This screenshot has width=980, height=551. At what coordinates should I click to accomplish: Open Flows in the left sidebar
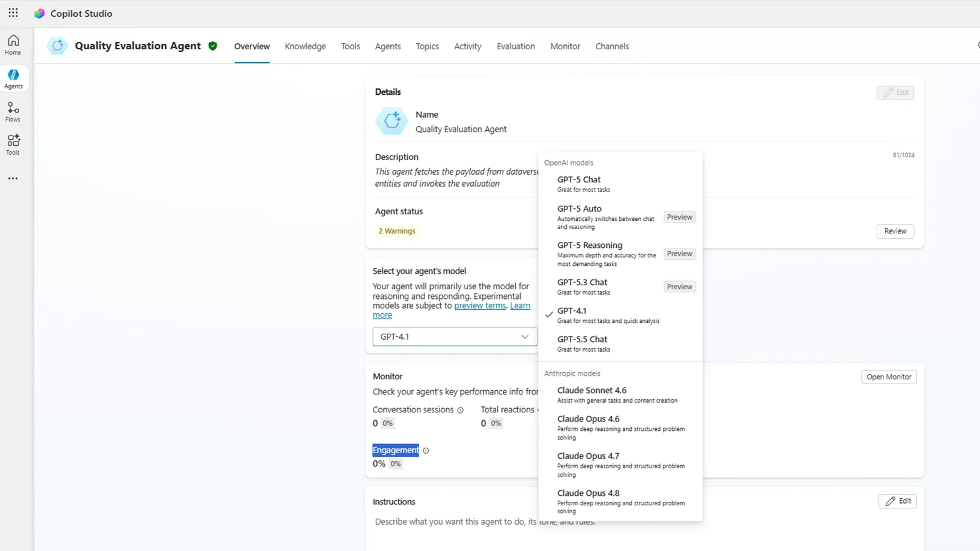13,112
